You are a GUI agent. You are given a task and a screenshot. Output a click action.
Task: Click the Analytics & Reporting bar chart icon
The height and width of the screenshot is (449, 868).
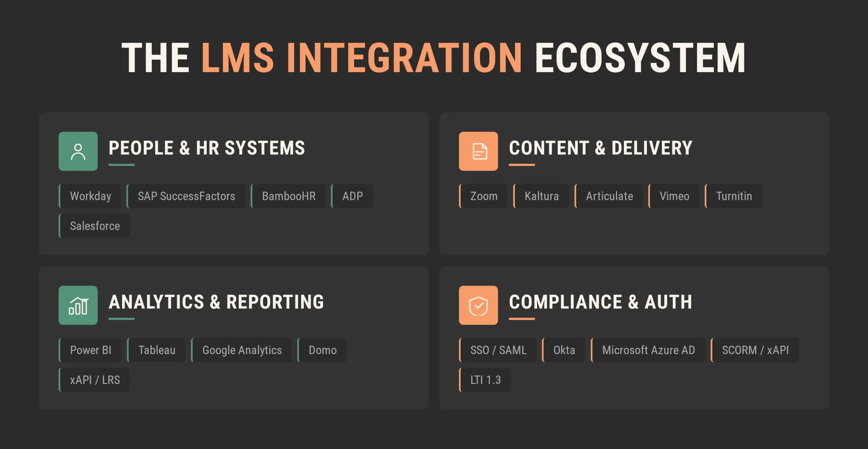78,305
